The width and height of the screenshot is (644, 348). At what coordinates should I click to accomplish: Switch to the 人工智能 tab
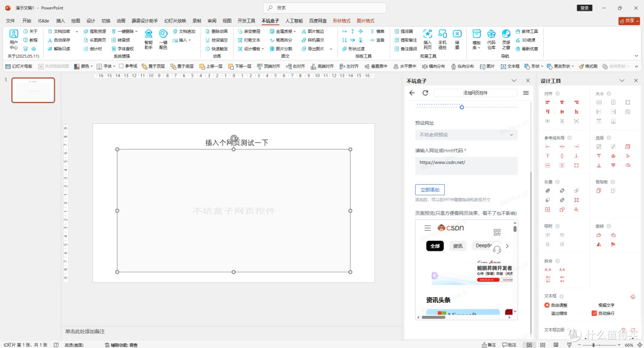click(294, 20)
